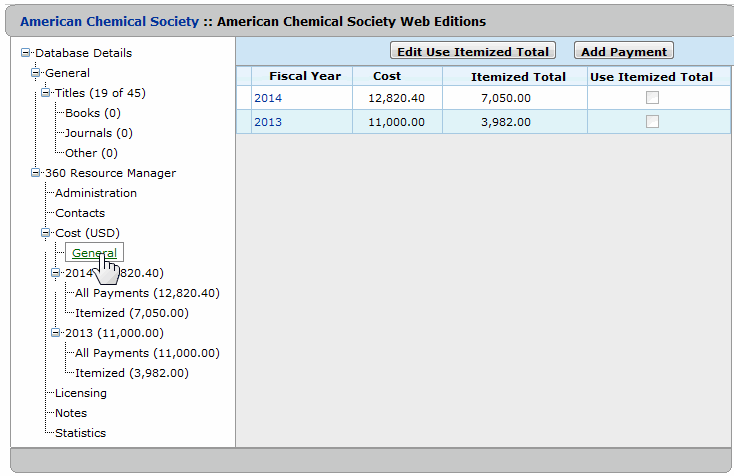Check Use Itemized Total for 2014
Image resolution: width=734 pixels, height=476 pixels.
tap(652, 97)
